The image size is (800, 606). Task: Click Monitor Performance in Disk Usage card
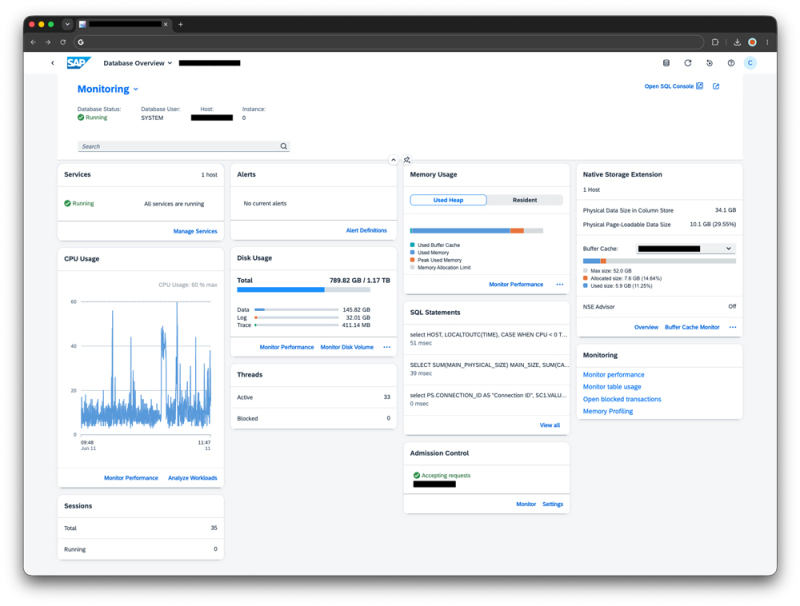tap(287, 347)
